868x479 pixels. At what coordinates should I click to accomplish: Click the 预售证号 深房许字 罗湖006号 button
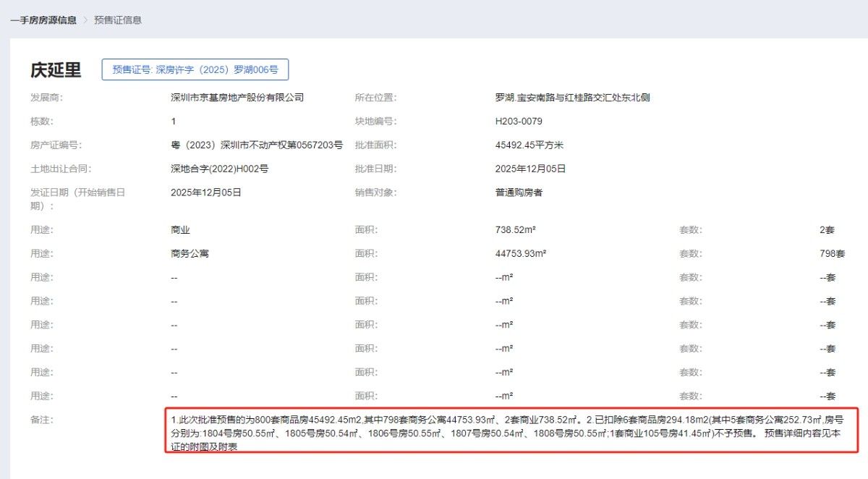(x=195, y=69)
